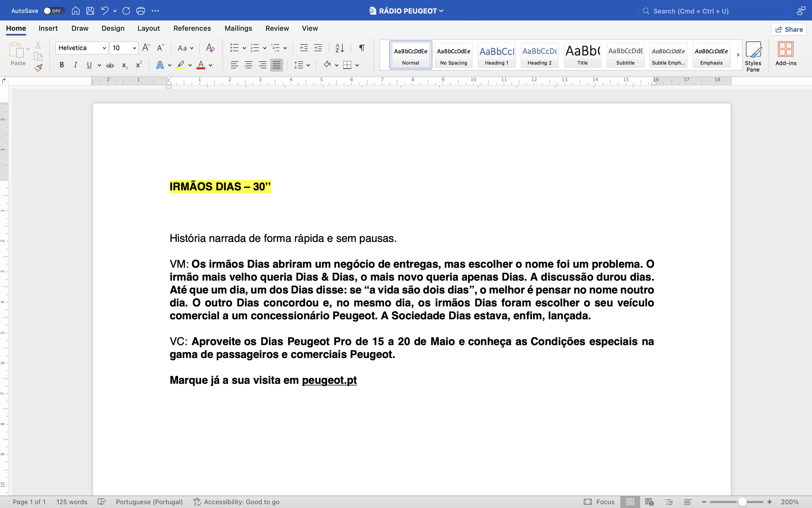Image resolution: width=812 pixels, height=508 pixels.
Task: Show paragraph marks with pilcrow icon
Action: (362, 48)
